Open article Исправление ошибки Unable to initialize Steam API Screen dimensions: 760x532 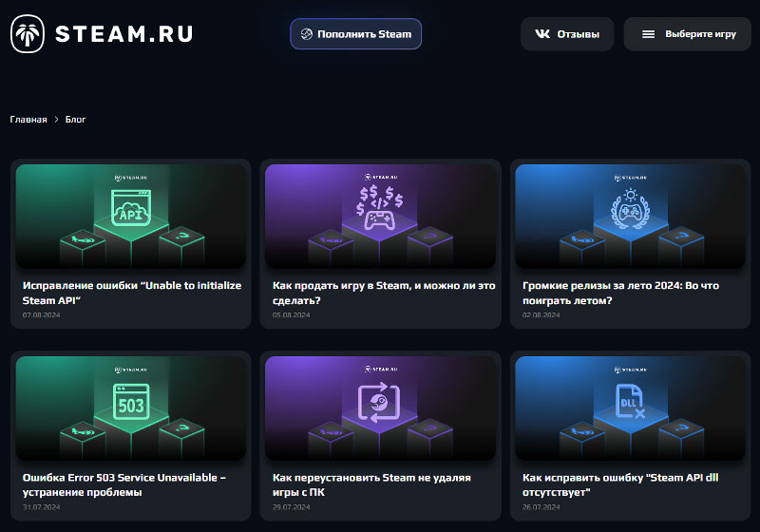[132, 293]
